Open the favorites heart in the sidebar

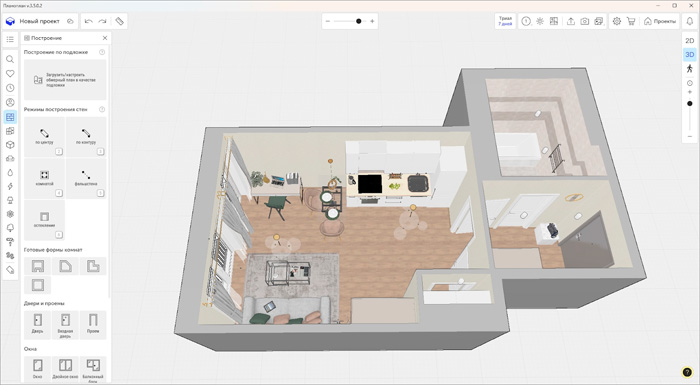10,73
